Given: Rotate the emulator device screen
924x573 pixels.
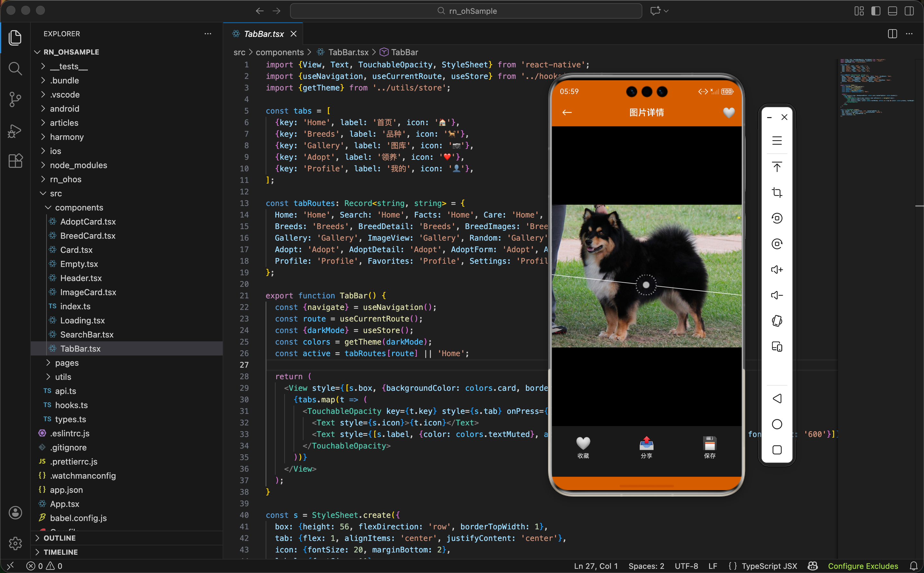Looking at the screenshot, I should point(777,321).
